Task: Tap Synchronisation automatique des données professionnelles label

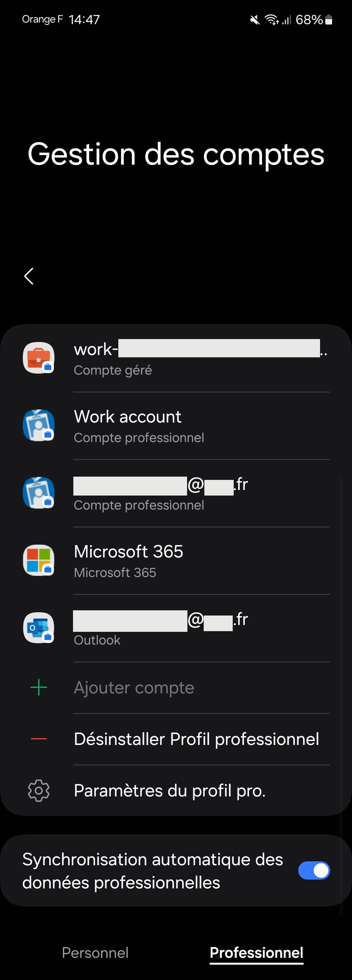Action: click(153, 870)
